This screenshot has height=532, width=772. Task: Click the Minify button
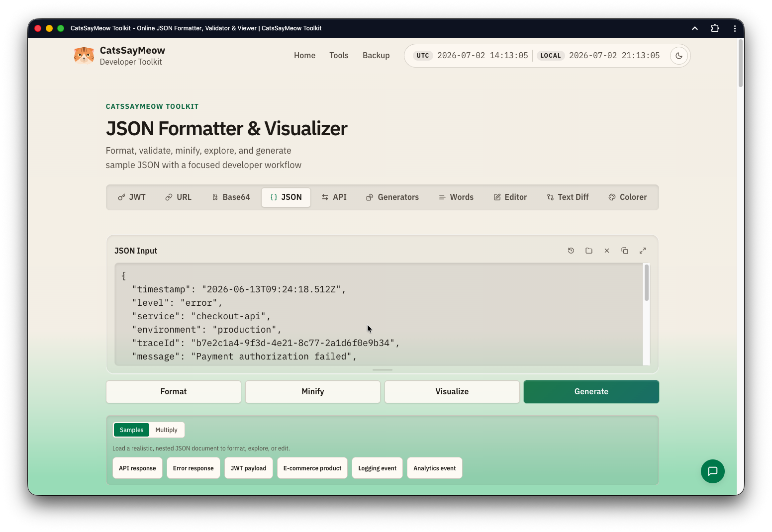[313, 392]
